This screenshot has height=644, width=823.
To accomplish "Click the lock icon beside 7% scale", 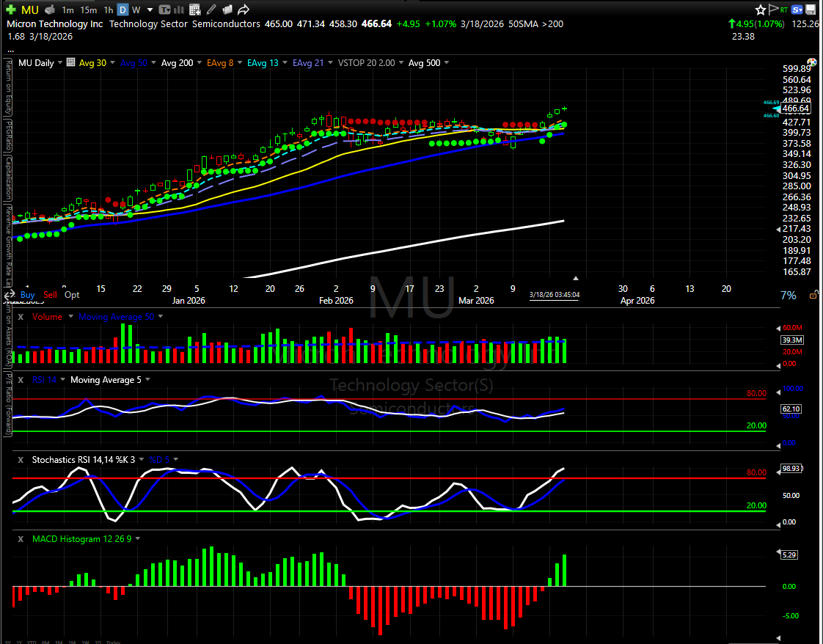I will (x=813, y=296).
